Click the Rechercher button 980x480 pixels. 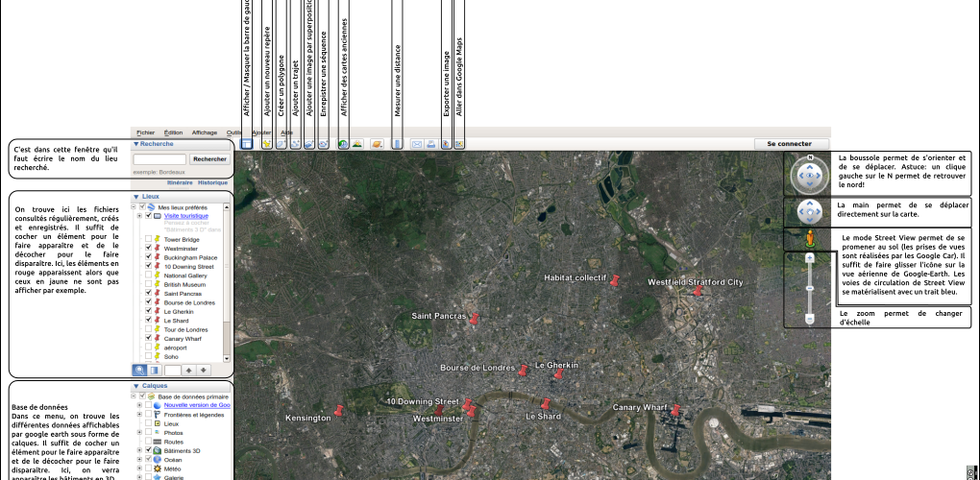210,159
